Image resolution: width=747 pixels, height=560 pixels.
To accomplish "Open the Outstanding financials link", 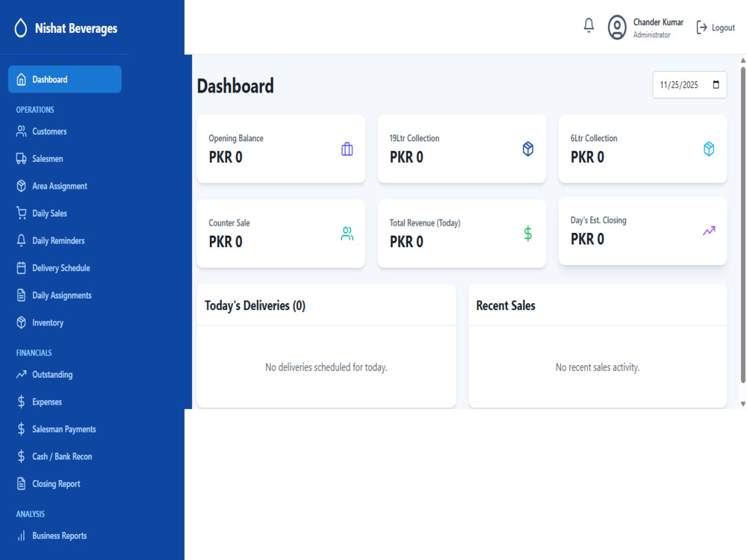I will click(x=52, y=374).
